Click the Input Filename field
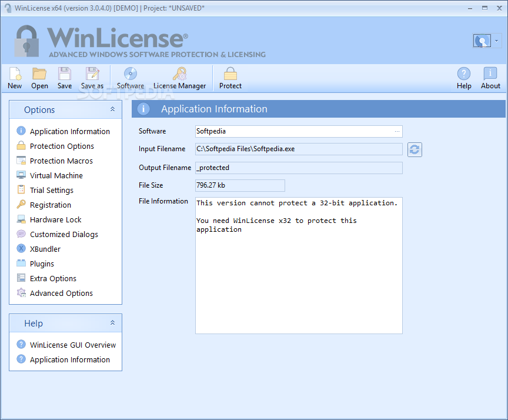Viewport: 508px width, 420px height. pos(299,149)
